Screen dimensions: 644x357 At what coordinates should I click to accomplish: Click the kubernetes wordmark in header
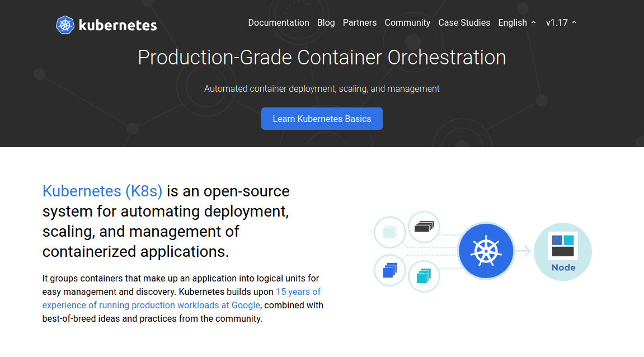coord(117,26)
